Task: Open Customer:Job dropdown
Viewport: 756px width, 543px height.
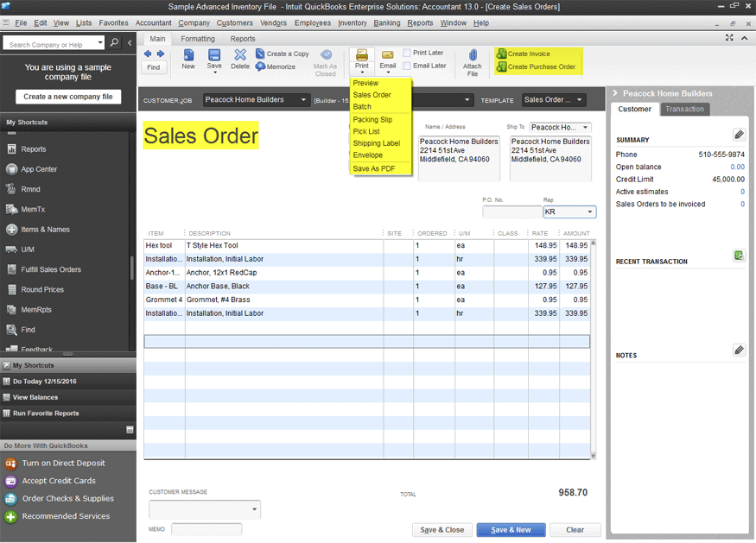Action: (x=303, y=100)
